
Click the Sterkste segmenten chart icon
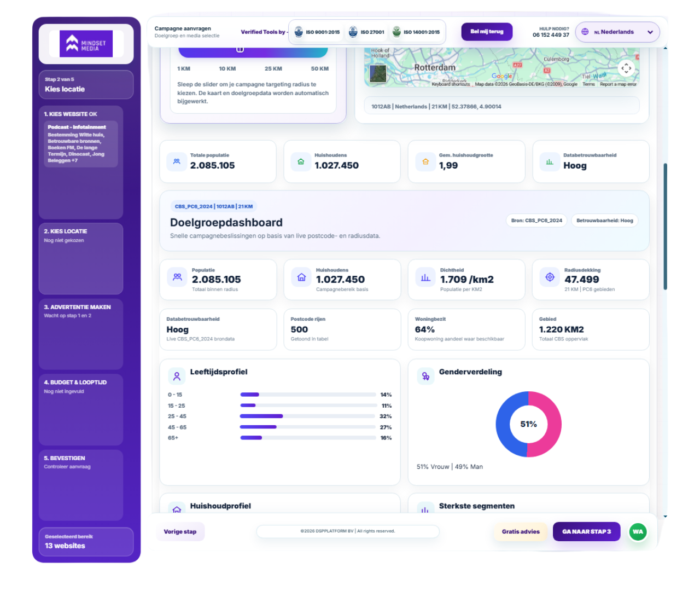[x=425, y=509]
